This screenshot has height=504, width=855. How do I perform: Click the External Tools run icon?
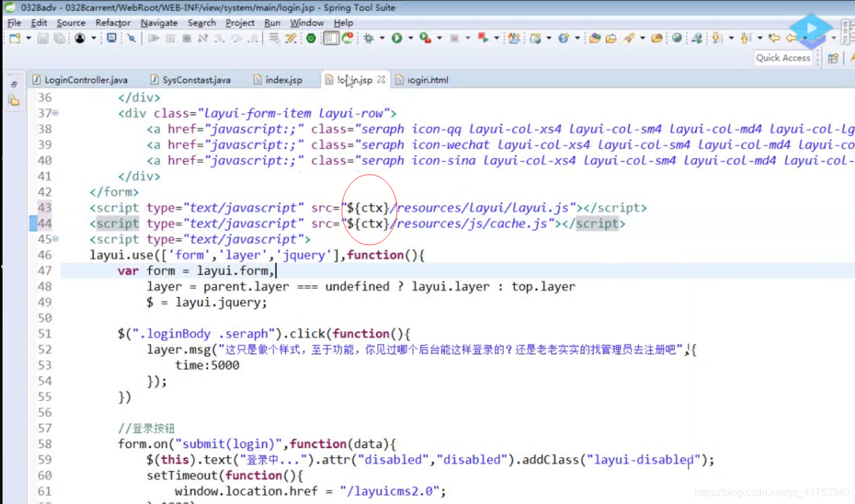pos(483,38)
